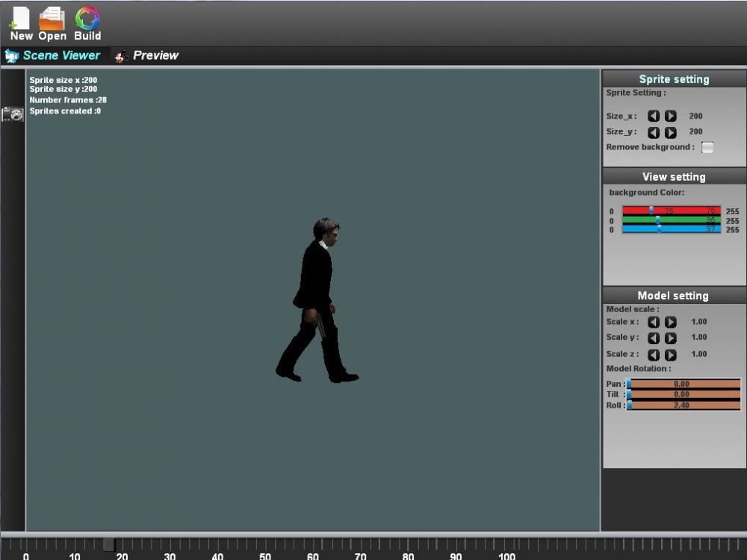Click the camera snapshot icon

[13, 114]
